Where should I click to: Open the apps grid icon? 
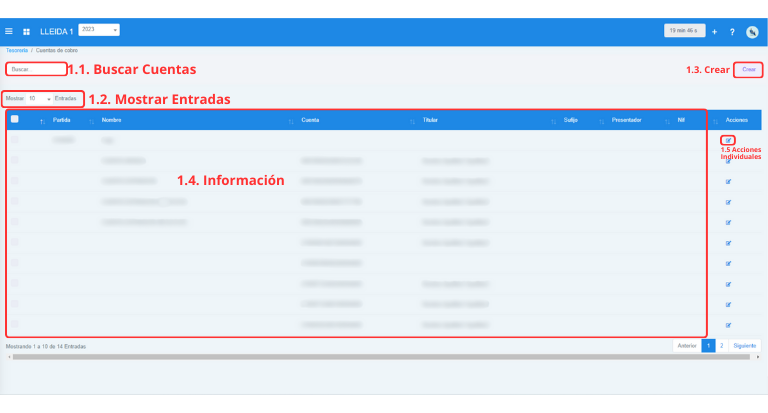(x=26, y=32)
